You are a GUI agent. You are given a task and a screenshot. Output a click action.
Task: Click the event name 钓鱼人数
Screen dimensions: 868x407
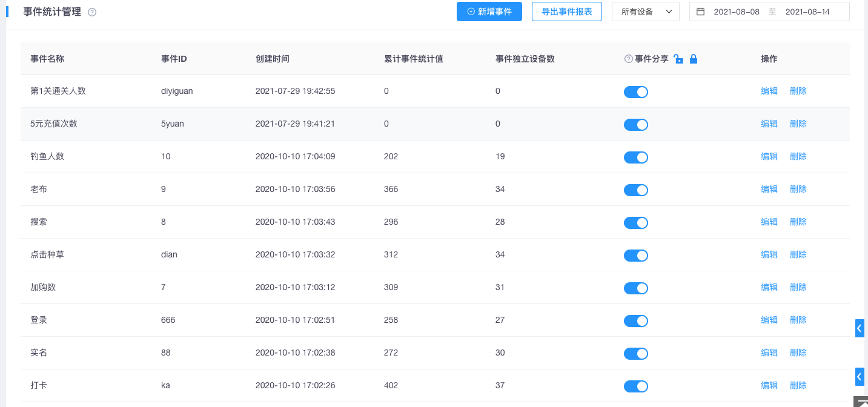point(47,156)
